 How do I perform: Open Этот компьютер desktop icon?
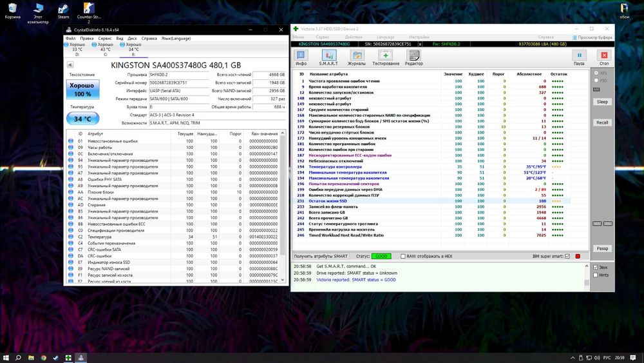tap(38, 13)
